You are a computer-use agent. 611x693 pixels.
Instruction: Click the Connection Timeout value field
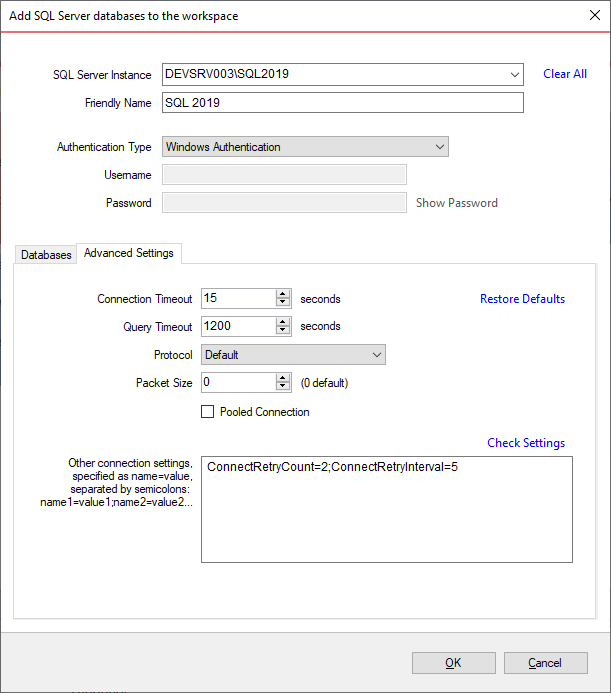(x=239, y=298)
